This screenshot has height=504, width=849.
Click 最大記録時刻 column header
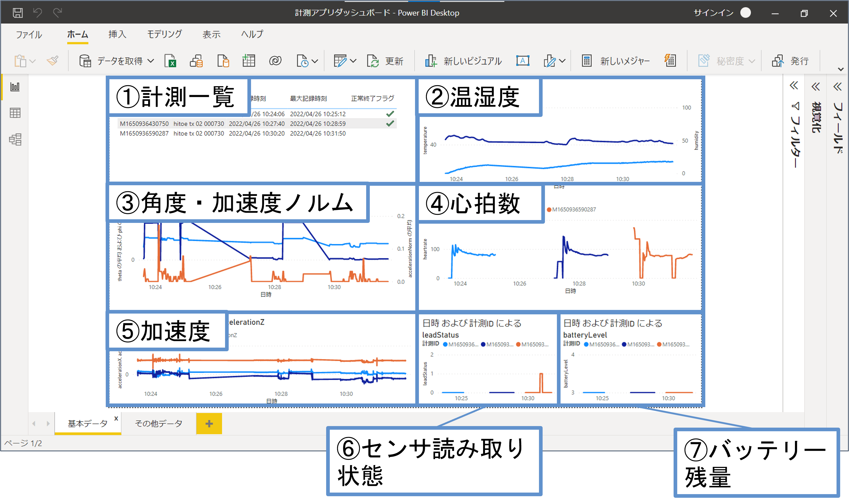pyautogui.click(x=308, y=98)
